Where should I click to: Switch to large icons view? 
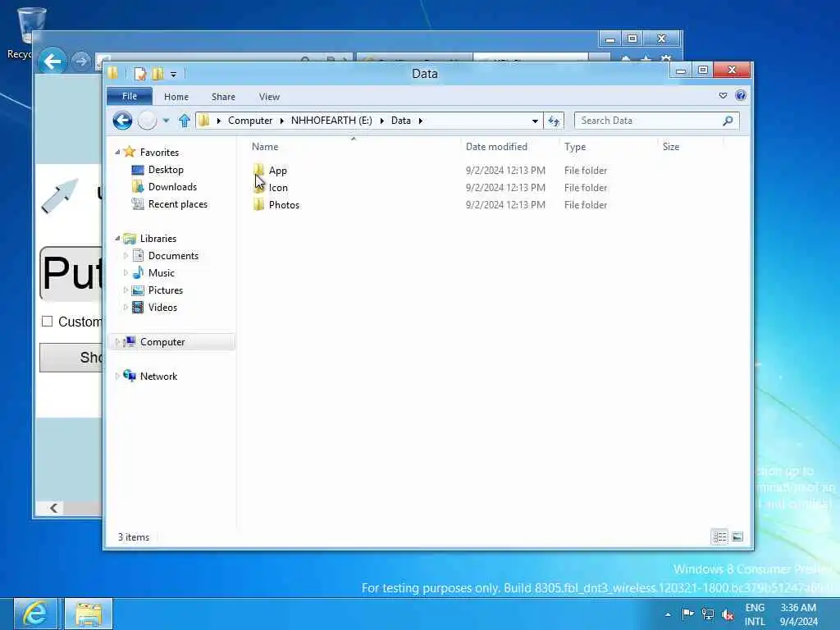tap(737, 536)
